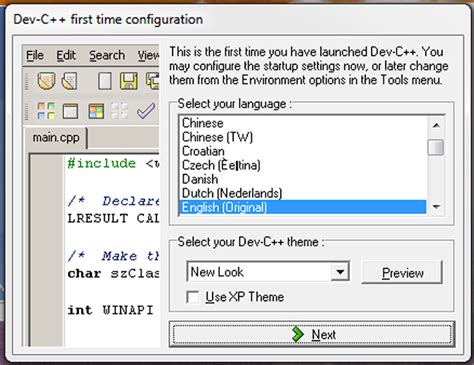Click the second folder-page icon in the preview toolbar
474x365 pixels.
70,81
